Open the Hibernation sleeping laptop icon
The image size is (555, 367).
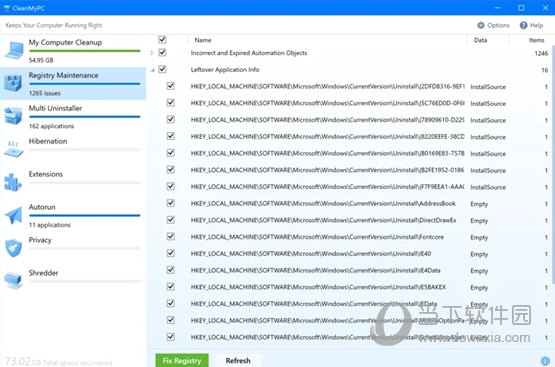point(13,149)
